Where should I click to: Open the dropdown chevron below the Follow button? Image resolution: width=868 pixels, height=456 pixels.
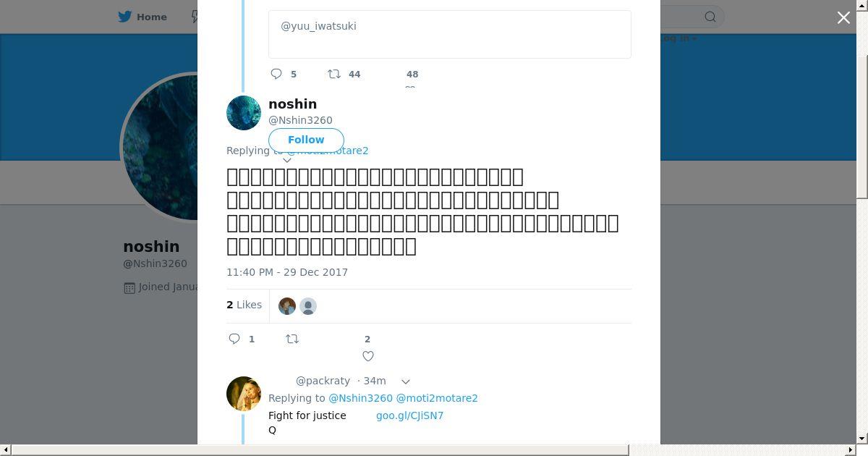[287, 160]
